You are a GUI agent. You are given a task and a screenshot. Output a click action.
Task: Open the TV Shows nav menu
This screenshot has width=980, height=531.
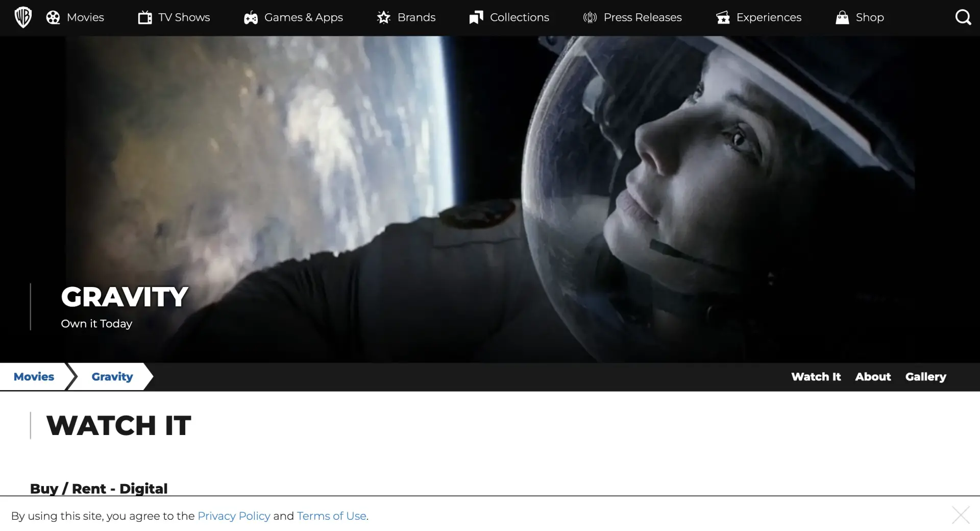[184, 17]
